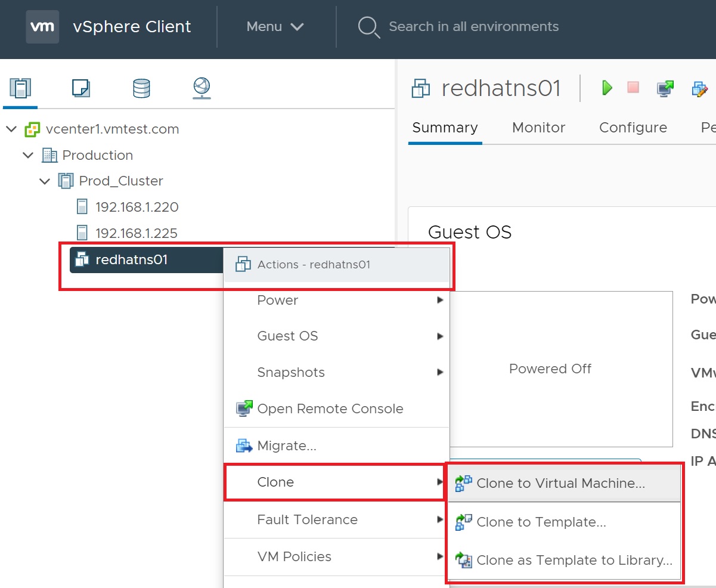716x588 pixels.
Task: Switch to the Monitor tab
Action: point(538,128)
